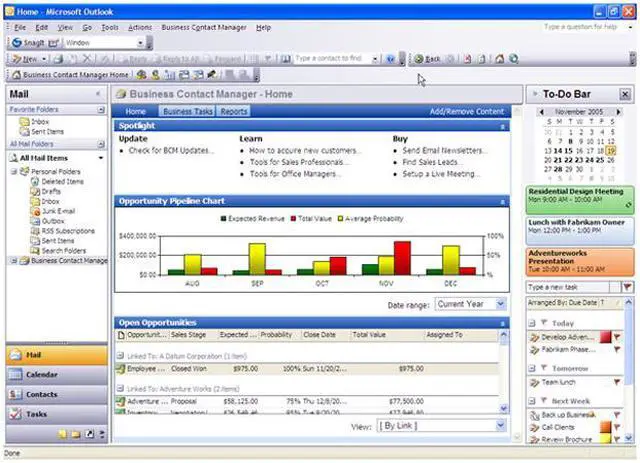Switch to the Tasks navigation pane
Viewport: 640px width, 463px height.
[57, 414]
